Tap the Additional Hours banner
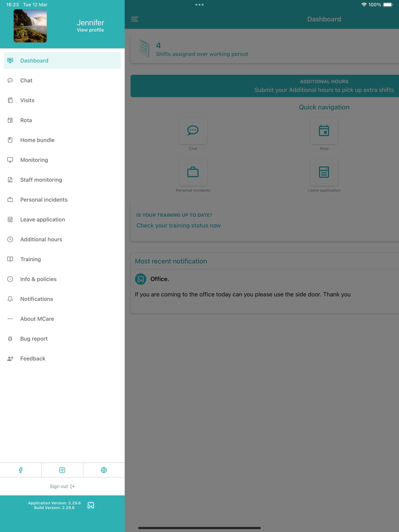Screen dimensions: 399x532 (x=265, y=86)
